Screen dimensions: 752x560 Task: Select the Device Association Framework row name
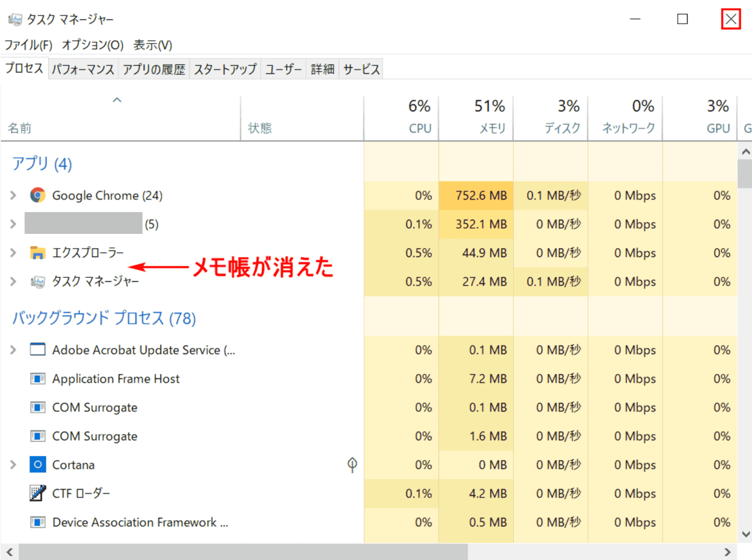pos(140,522)
